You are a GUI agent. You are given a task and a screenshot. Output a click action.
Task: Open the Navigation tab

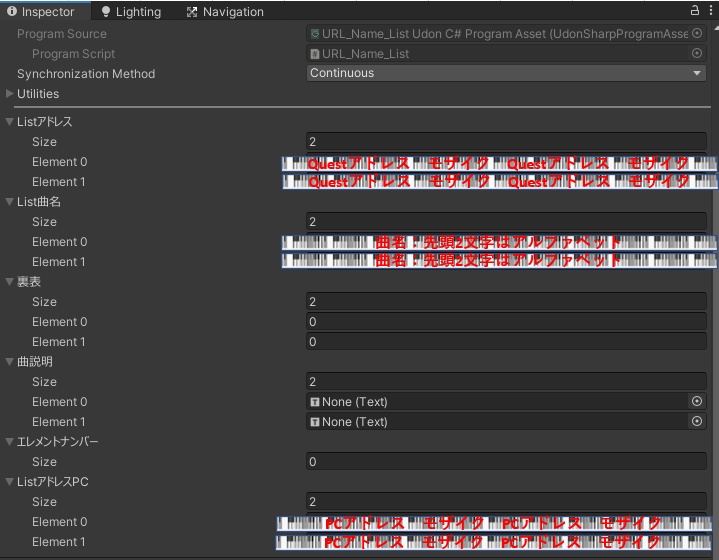(x=225, y=11)
